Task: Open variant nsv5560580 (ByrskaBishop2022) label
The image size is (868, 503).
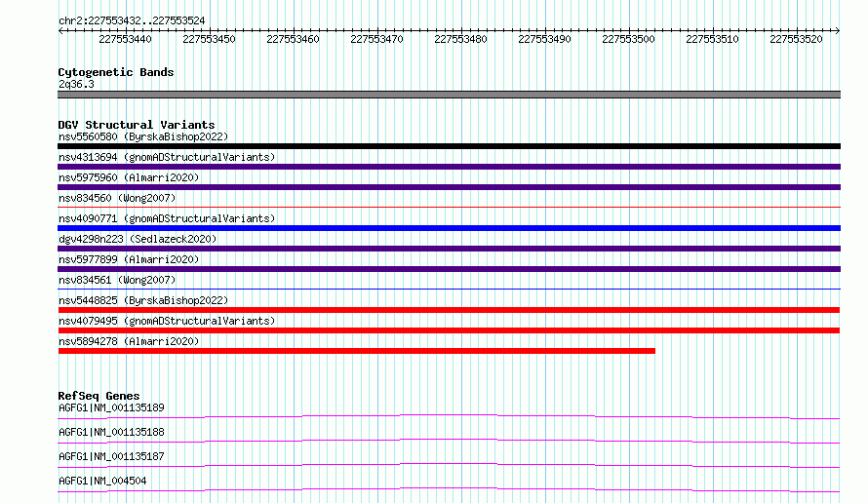Action: 143,136
